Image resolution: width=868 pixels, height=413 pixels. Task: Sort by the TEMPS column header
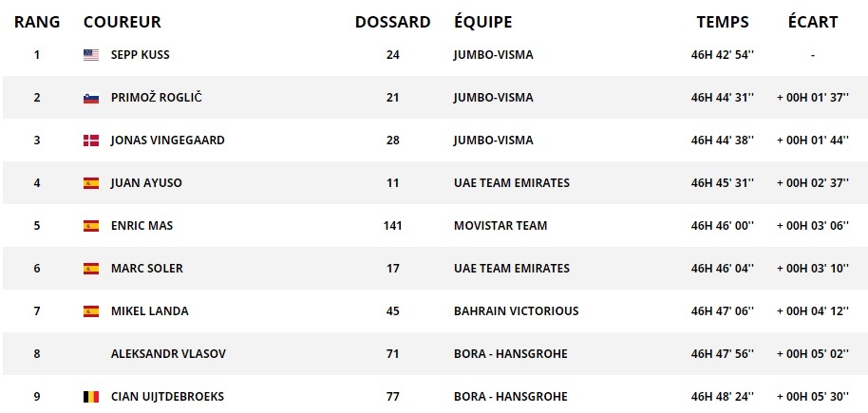tap(723, 22)
